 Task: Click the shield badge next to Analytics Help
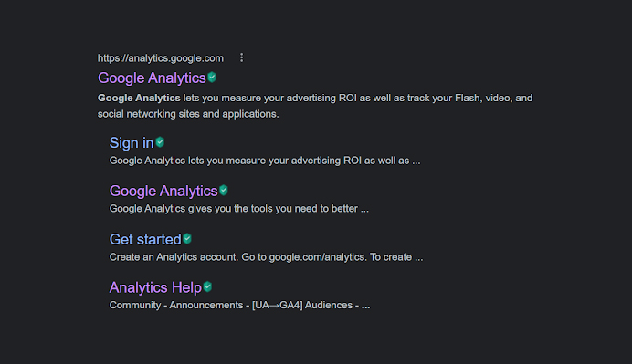coord(207,286)
